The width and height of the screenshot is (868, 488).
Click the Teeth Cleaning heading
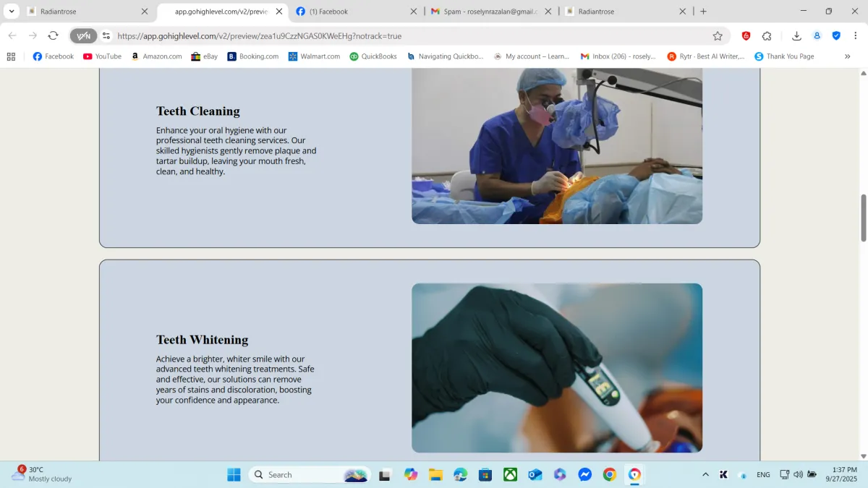pyautogui.click(x=198, y=111)
